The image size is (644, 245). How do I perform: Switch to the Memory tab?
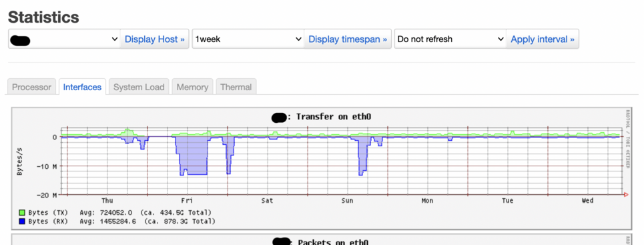point(192,87)
